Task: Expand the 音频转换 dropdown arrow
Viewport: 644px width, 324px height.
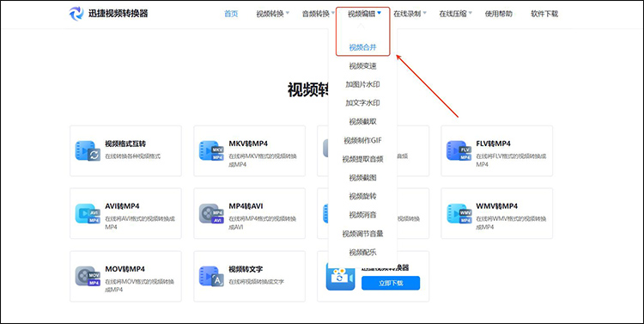Action: (x=333, y=13)
